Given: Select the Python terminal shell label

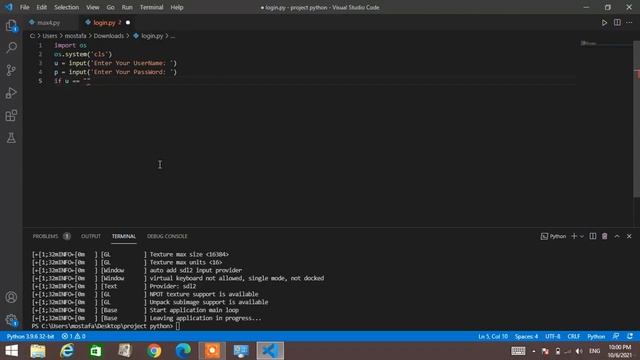Looking at the screenshot, I should (553, 236).
